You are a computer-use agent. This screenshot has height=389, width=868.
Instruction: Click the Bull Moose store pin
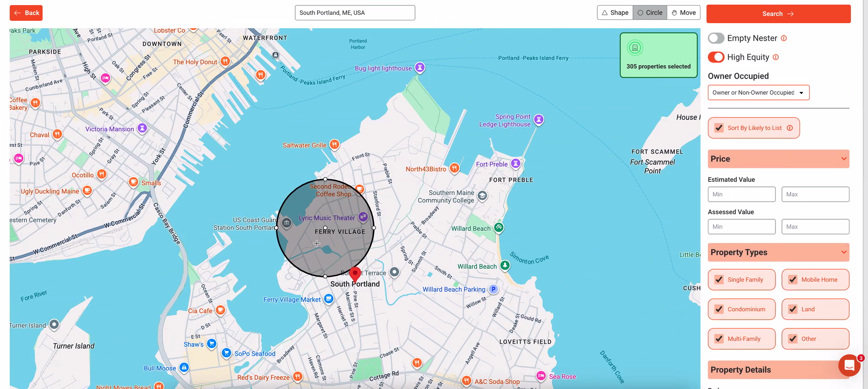click(184, 368)
